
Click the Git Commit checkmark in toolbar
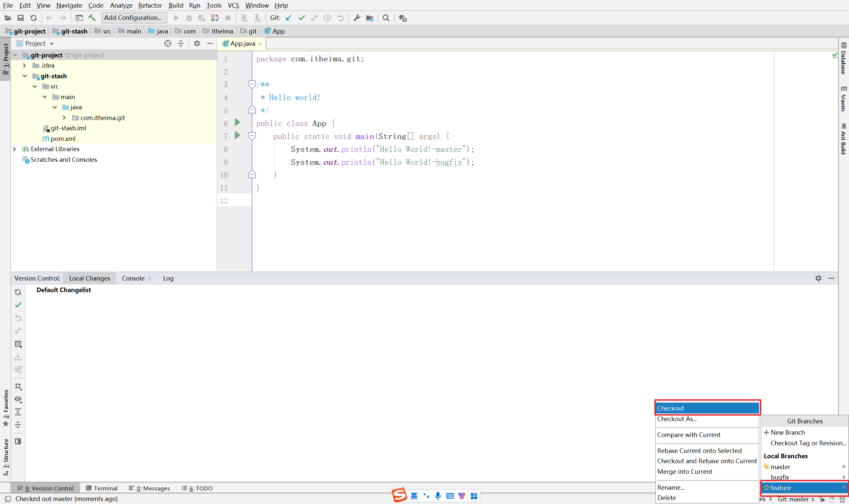point(301,18)
